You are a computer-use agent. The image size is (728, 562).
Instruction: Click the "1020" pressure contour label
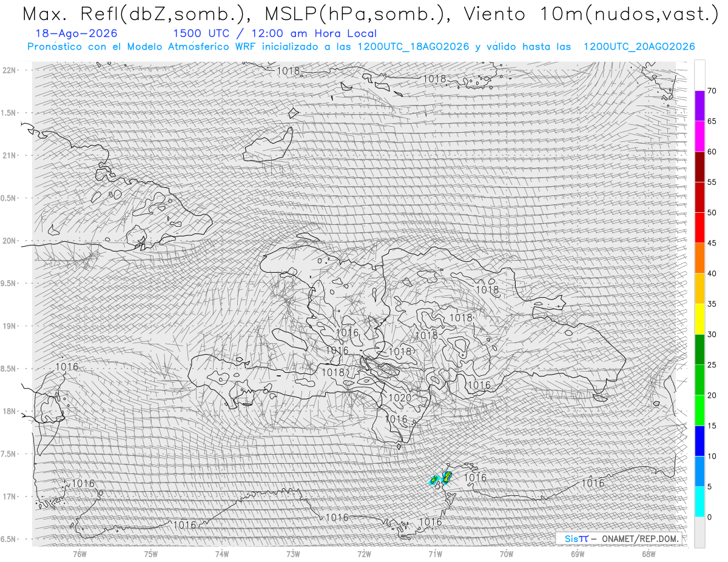click(x=400, y=398)
